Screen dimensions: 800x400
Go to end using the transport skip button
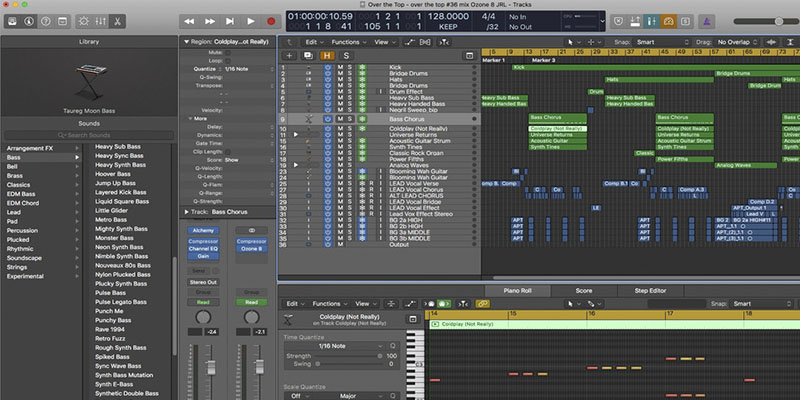tap(230, 21)
